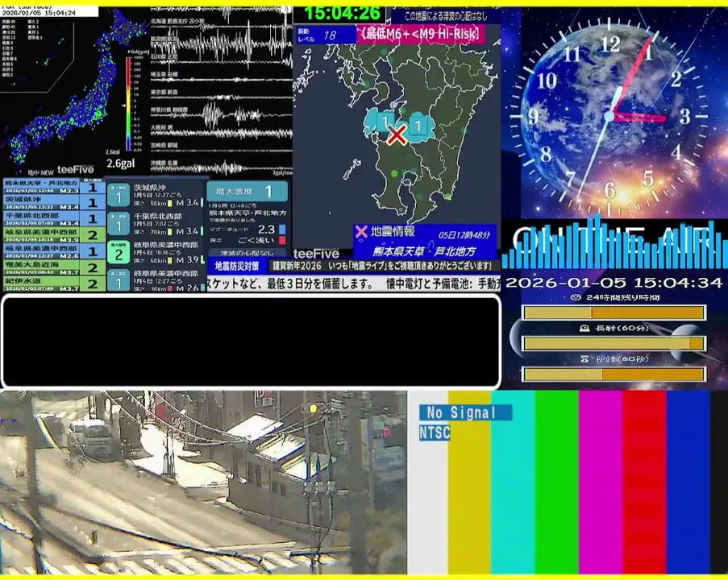Click the 地震防災対策 blue label
Viewport: 728px width, 580px height.
(237, 266)
